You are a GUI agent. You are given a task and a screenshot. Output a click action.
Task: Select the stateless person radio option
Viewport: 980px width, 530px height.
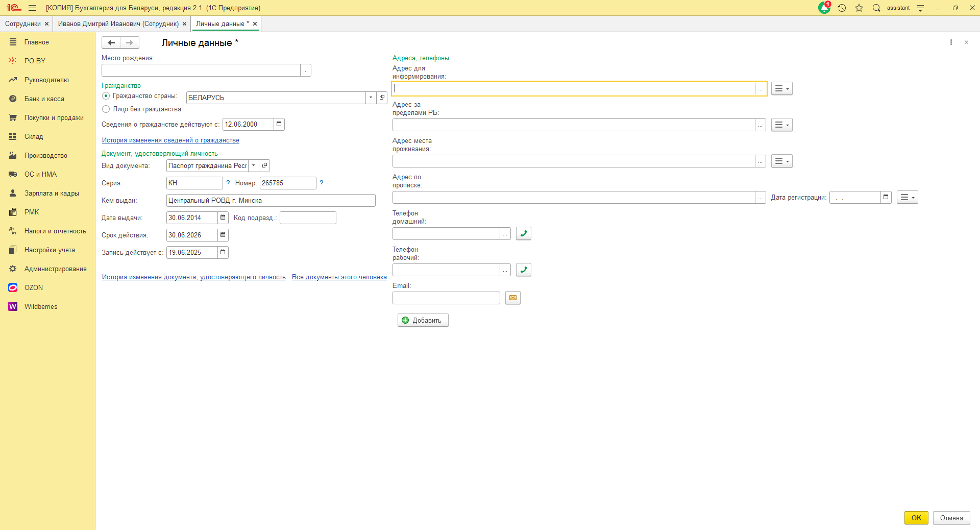[x=106, y=109]
